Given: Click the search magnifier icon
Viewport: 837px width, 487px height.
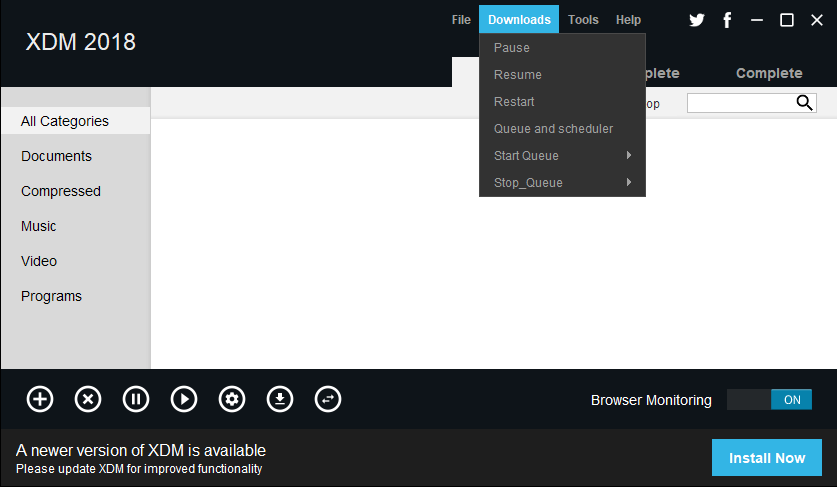Looking at the screenshot, I should click(x=804, y=103).
